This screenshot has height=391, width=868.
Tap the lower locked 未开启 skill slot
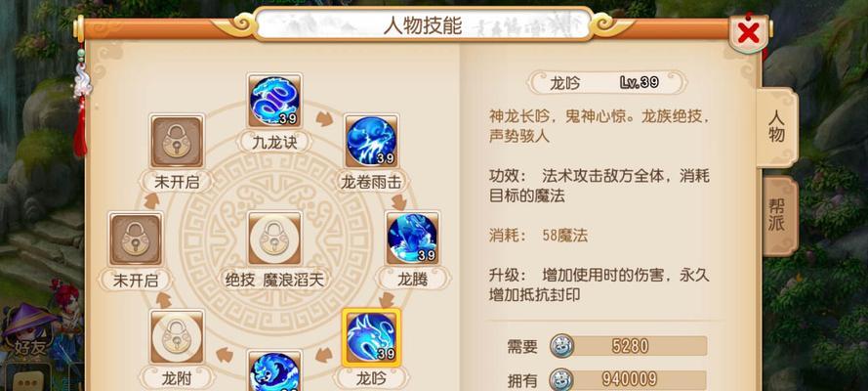pyautogui.click(x=136, y=239)
